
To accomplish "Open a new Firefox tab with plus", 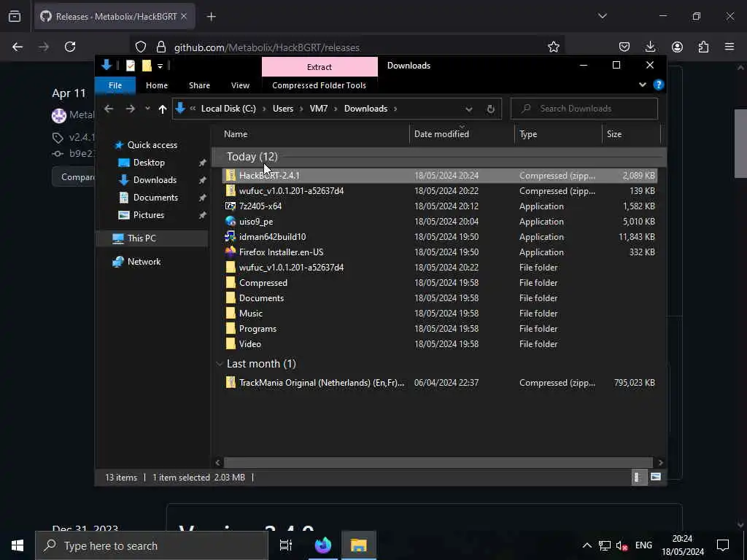I will 212,17.
